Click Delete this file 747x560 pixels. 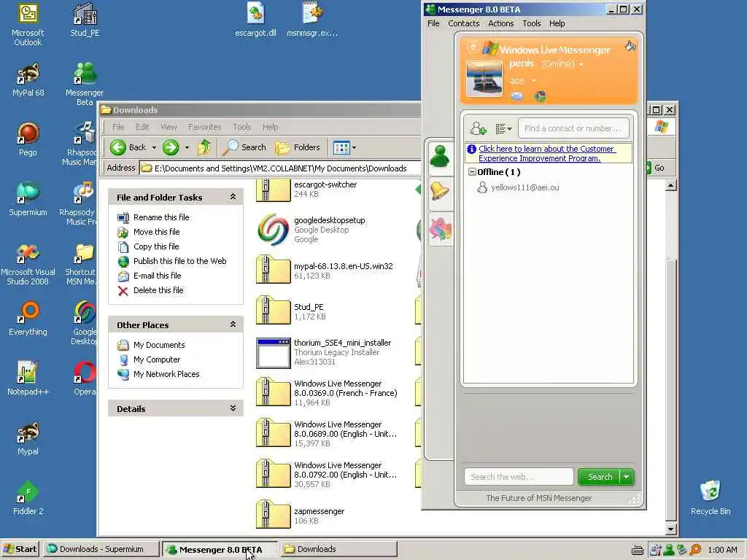point(158,290)
